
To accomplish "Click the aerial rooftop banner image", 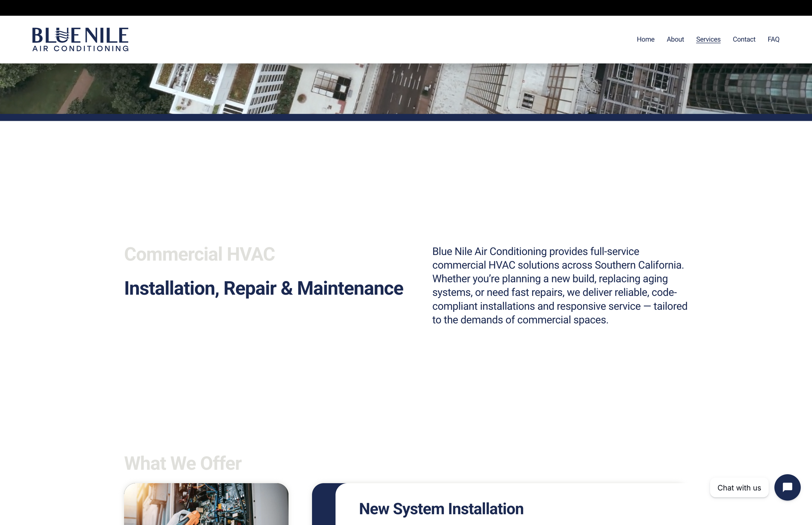I will tap(406, 89).
